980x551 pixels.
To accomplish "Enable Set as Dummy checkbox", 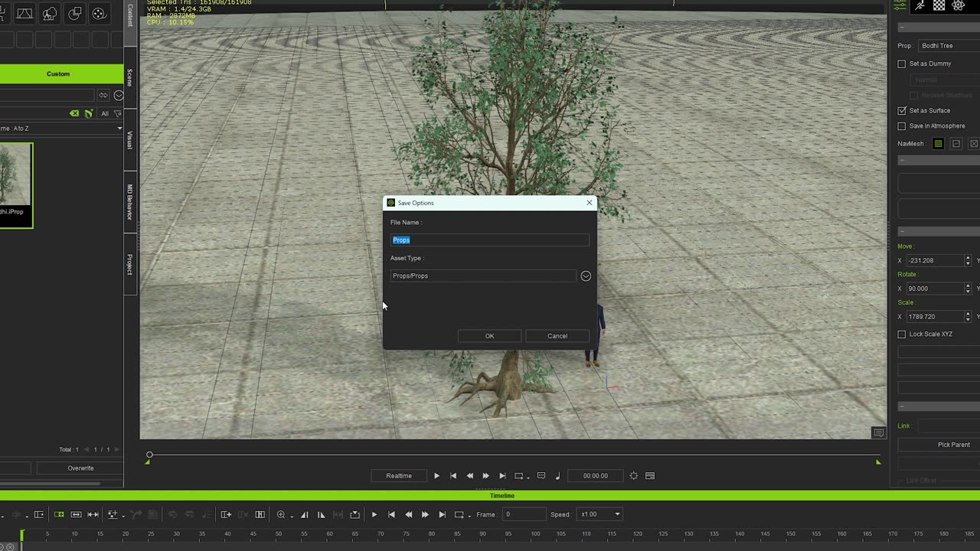I will pos(902,64).
